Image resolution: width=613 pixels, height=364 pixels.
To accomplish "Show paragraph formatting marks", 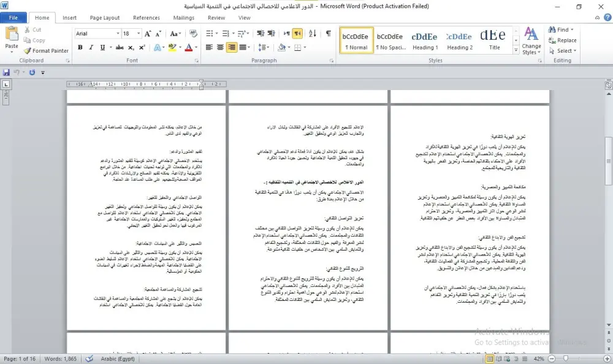I will [x=329, y=33].
